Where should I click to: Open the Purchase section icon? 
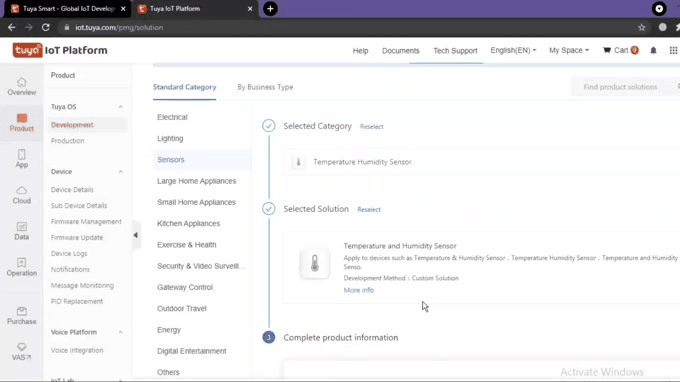[22, 315]
